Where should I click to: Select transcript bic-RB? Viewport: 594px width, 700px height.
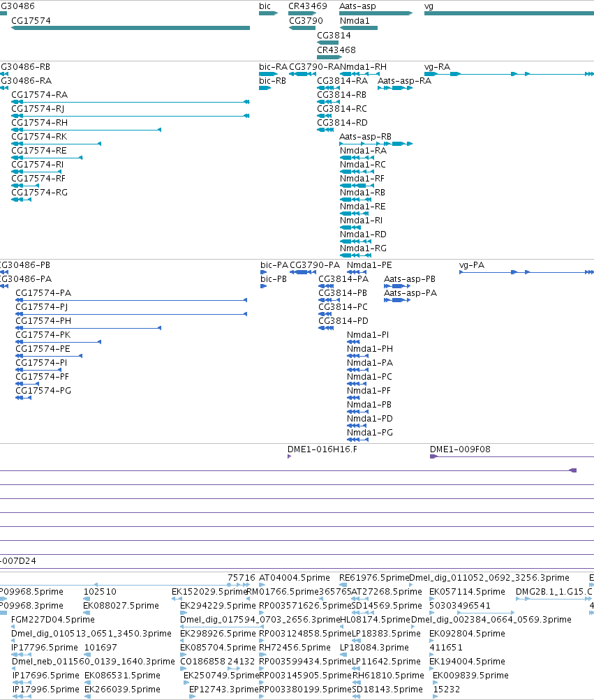pos(272,81)
